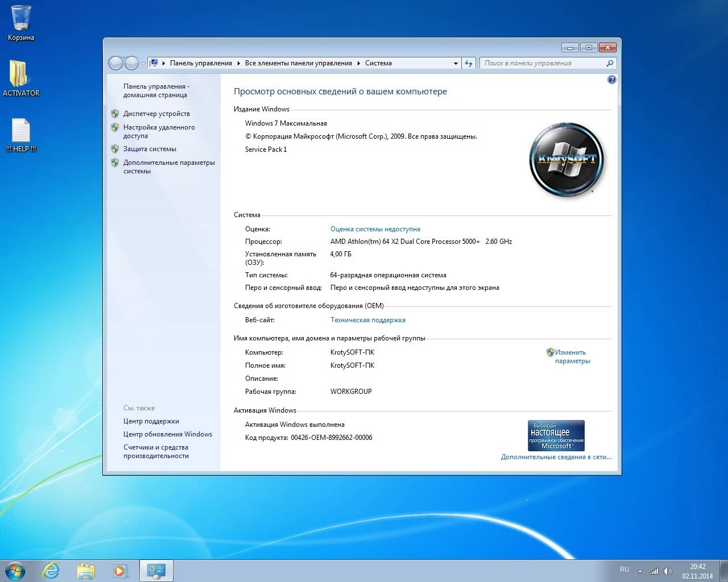Viewport: 728px width, 582px height.
Task: Open Техническая поддержка website link
Action: [368, 320]
